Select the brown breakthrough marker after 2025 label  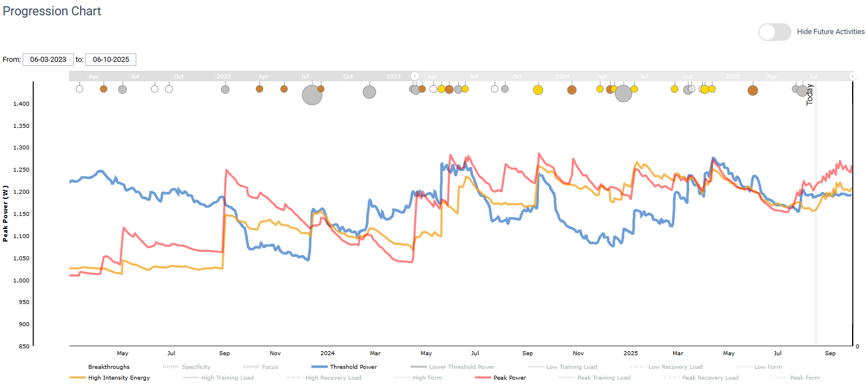pos(753,90)
